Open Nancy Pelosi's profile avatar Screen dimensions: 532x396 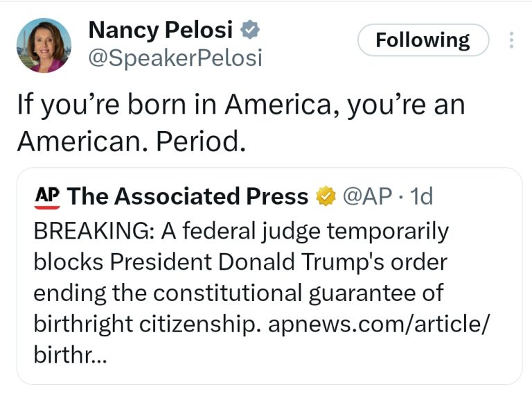coord(43,45)
